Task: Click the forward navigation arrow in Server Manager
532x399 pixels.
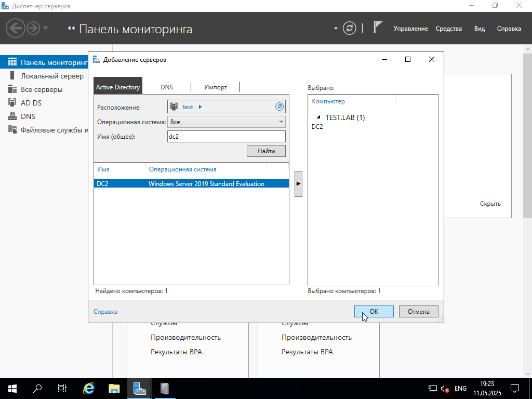Action: 33,28
